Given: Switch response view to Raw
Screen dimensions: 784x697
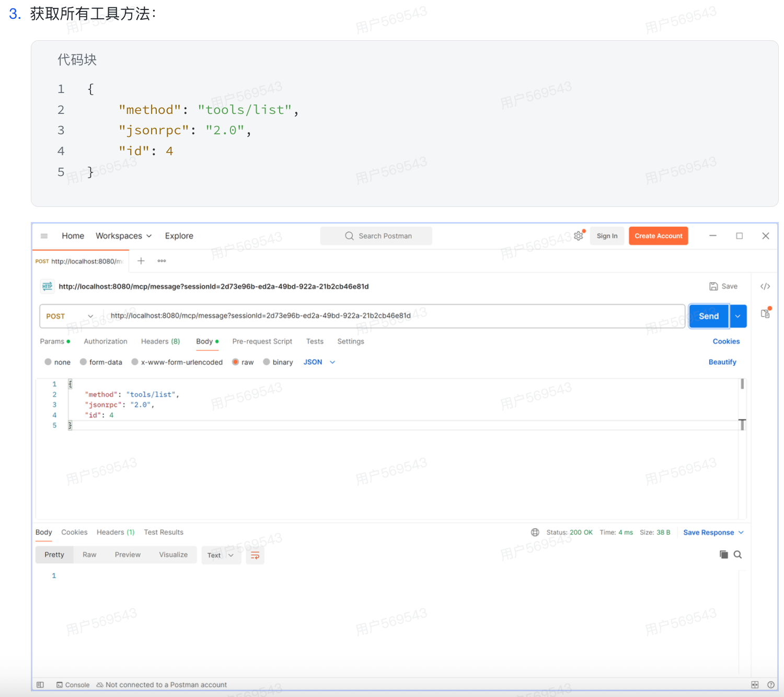Looking at the screenshot, I should (89, 555).
